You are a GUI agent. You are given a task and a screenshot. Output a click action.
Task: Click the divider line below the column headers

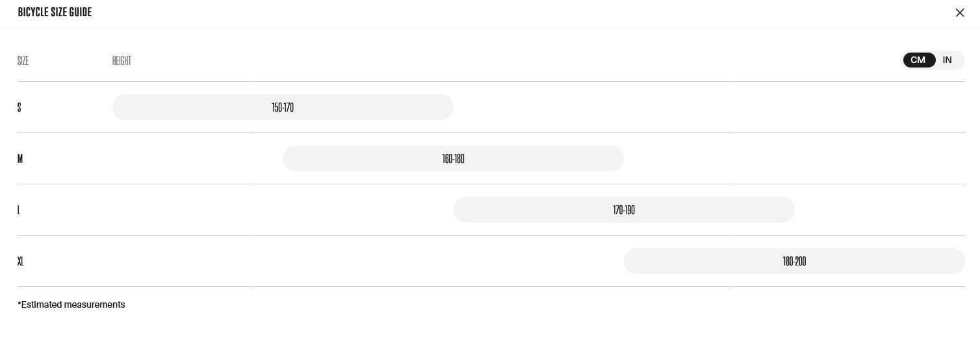point(491,81)
